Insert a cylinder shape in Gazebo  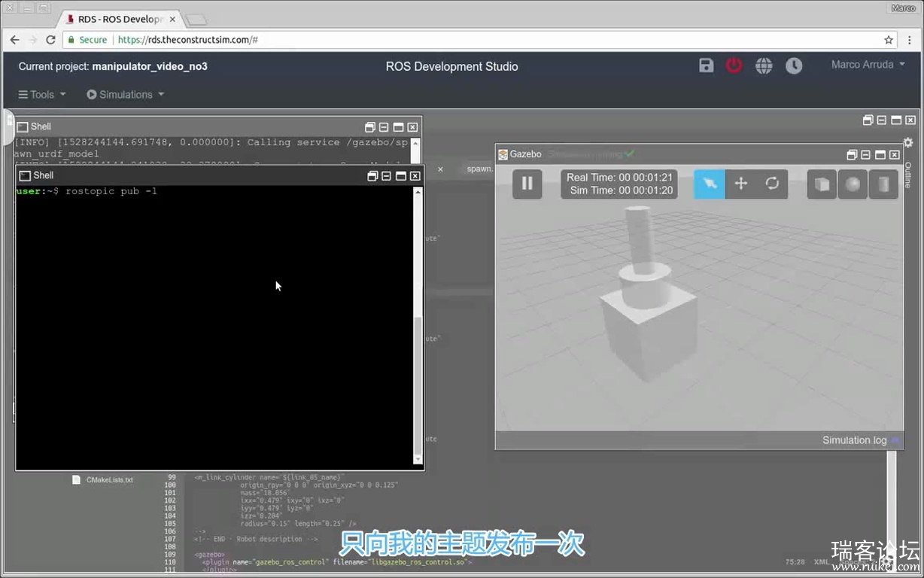(883, 184)
